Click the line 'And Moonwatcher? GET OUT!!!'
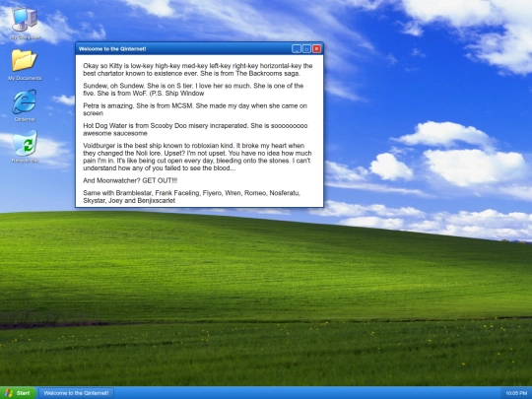 pos(130,180)
